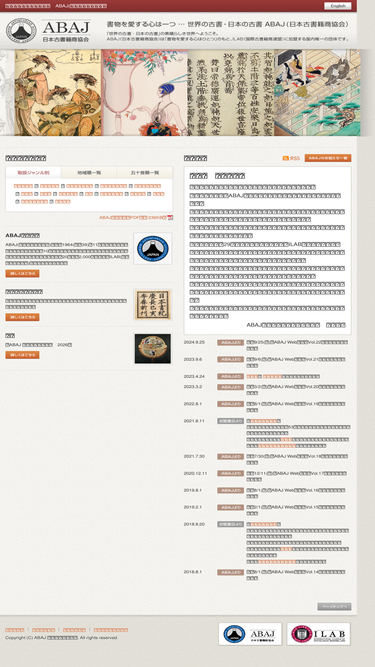Click the art deco lady banner image
The height and width of the screenshot is (667, 375).
point(145,93)
